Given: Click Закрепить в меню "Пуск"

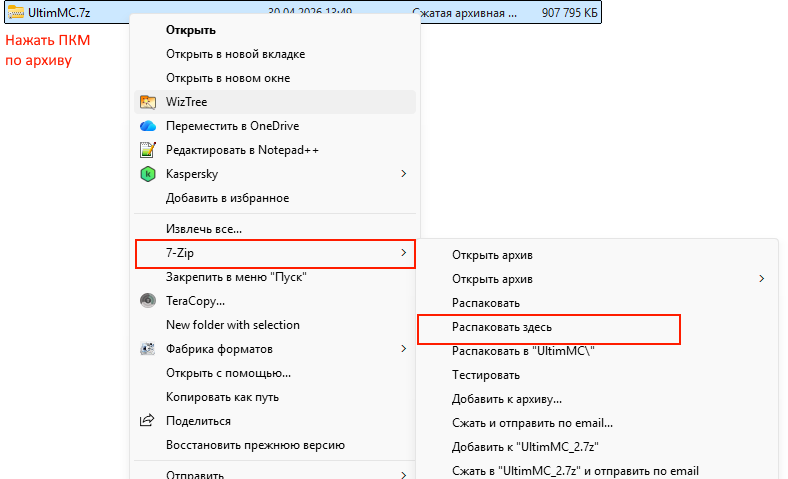Looking at the screenshot, I should point(235,277).
